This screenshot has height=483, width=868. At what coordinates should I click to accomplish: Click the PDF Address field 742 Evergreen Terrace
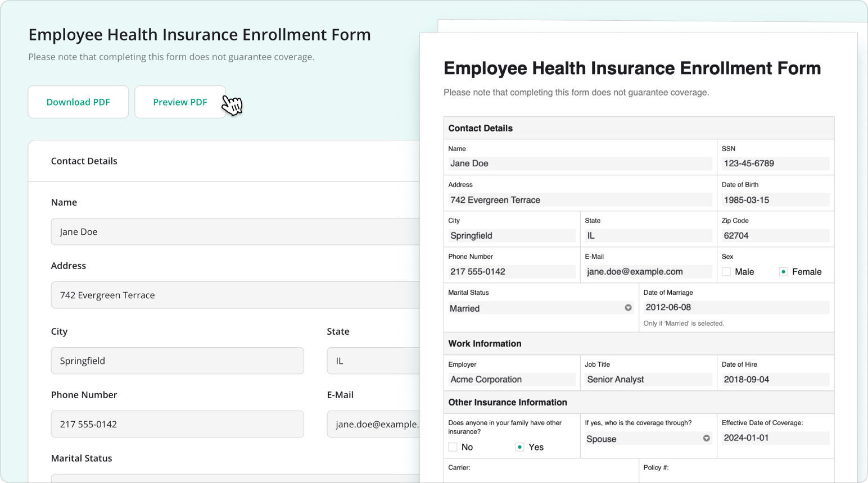(580, 200)
